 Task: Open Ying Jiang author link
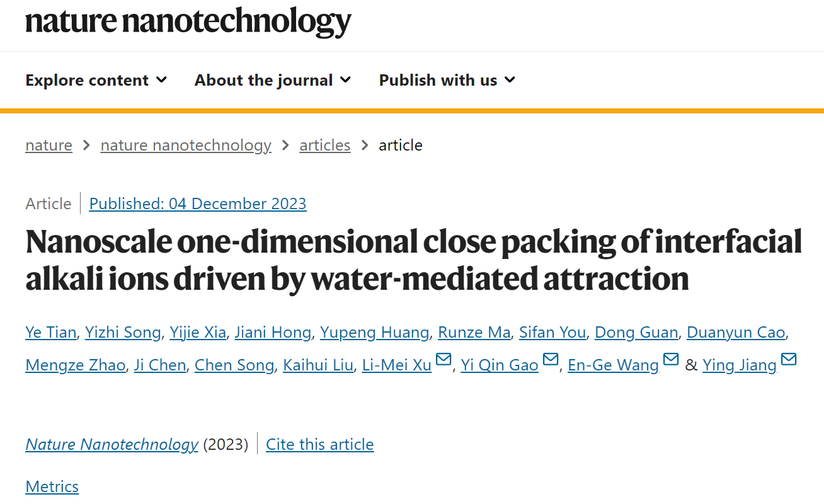click(740, 365)
